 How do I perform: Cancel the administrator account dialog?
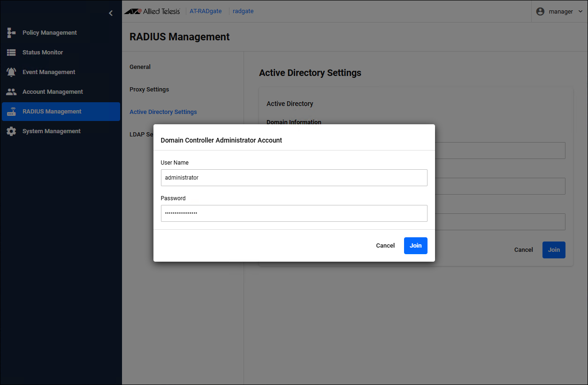(x=385, y=246)
